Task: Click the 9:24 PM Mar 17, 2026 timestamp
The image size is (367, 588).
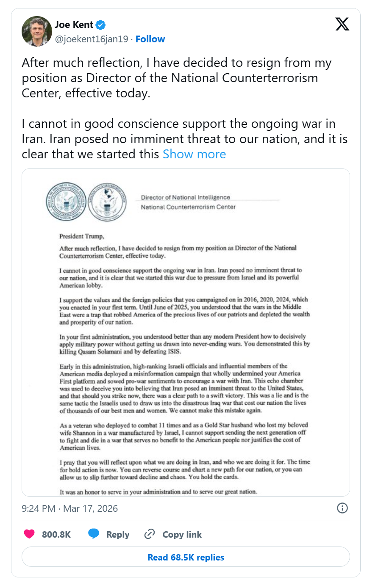Action: (x=70, y=508)
